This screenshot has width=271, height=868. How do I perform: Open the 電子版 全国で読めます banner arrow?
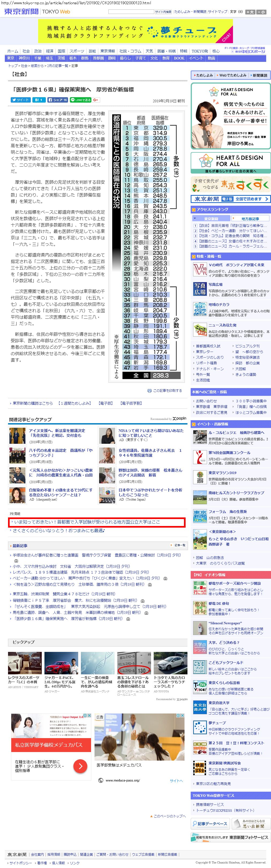coord(266,199)
